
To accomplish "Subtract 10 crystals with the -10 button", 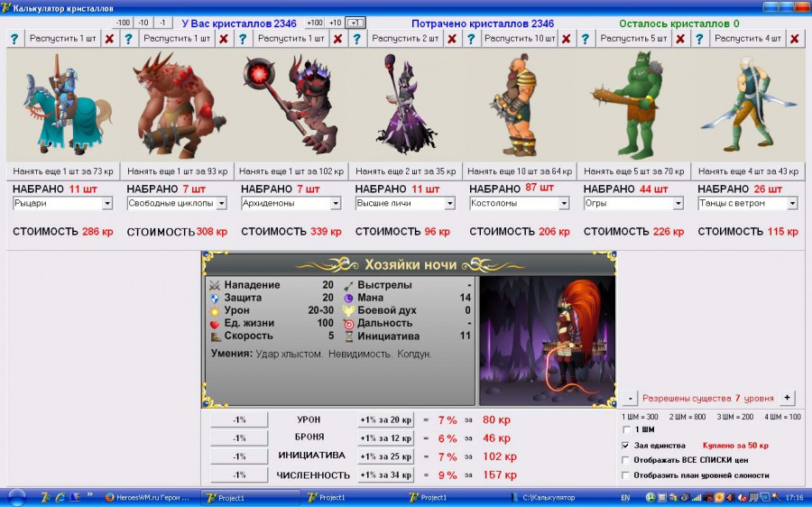I will 143,23.
